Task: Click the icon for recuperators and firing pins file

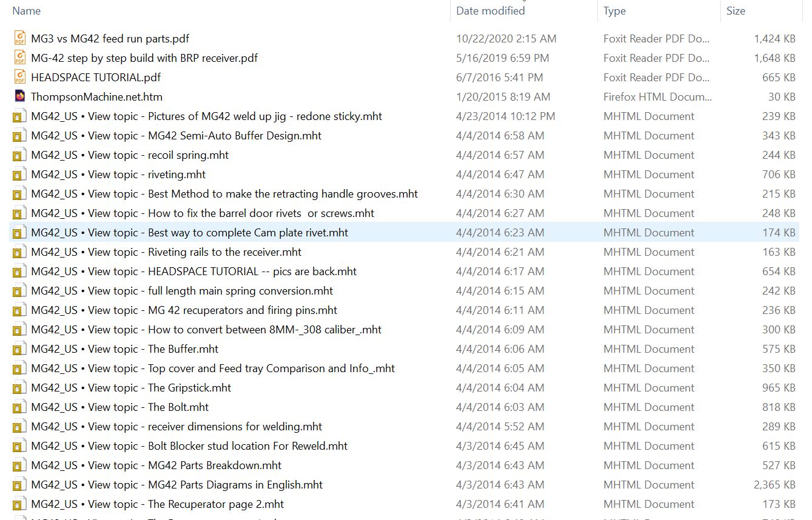Action: [x=20, y=310]
